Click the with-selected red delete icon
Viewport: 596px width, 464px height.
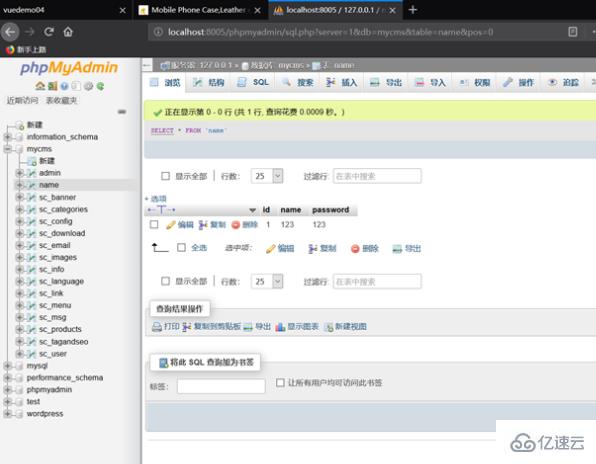(355, 249)
